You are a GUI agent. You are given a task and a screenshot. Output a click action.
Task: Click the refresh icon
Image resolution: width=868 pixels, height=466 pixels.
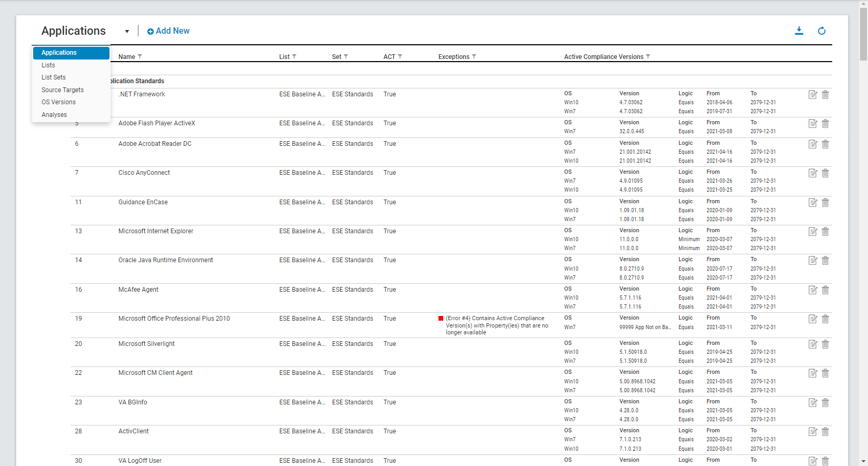822,31
